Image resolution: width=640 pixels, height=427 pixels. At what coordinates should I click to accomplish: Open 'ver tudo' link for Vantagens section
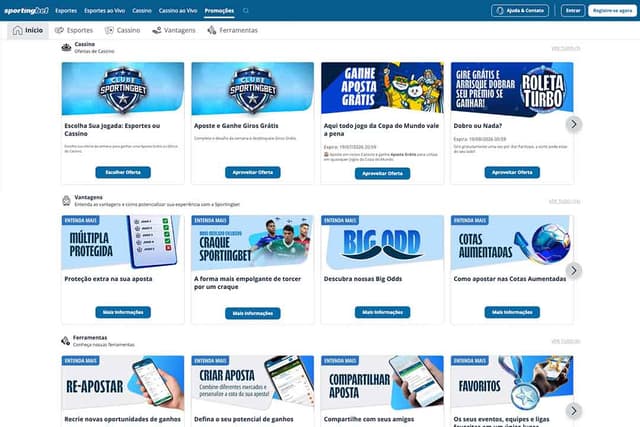(564, 201)
